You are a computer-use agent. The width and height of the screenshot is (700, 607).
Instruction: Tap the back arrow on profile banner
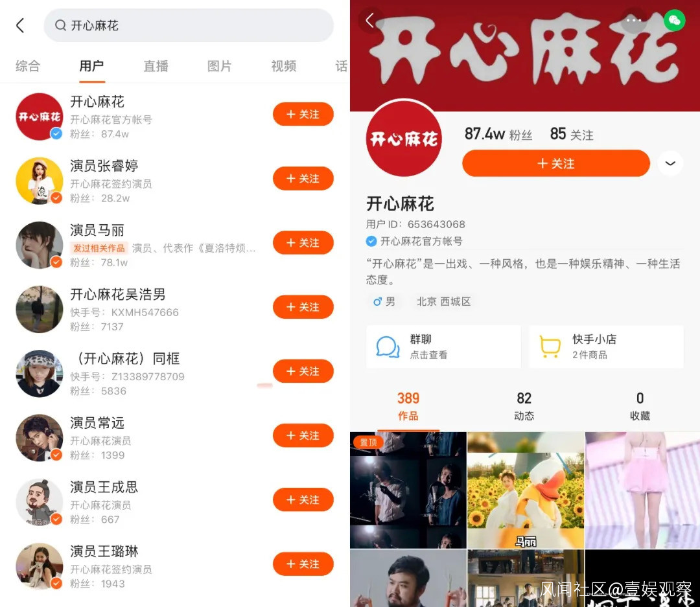(370, 20)
